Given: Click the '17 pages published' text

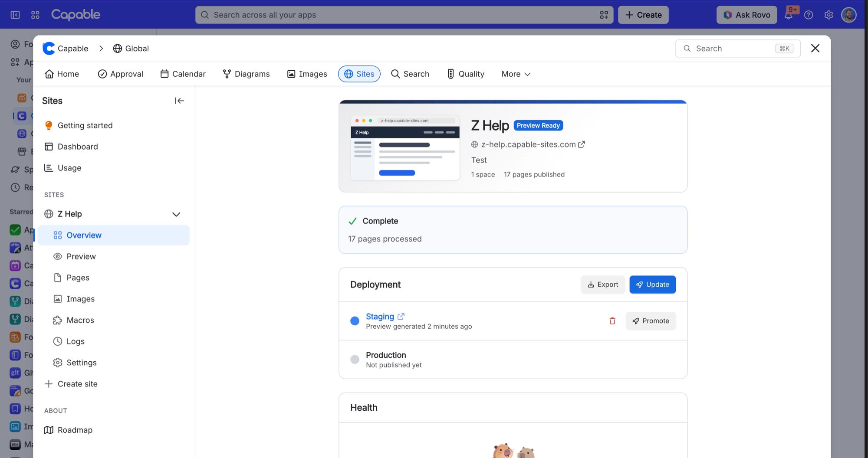Looking at the screenshot, I should coord(534,174).
